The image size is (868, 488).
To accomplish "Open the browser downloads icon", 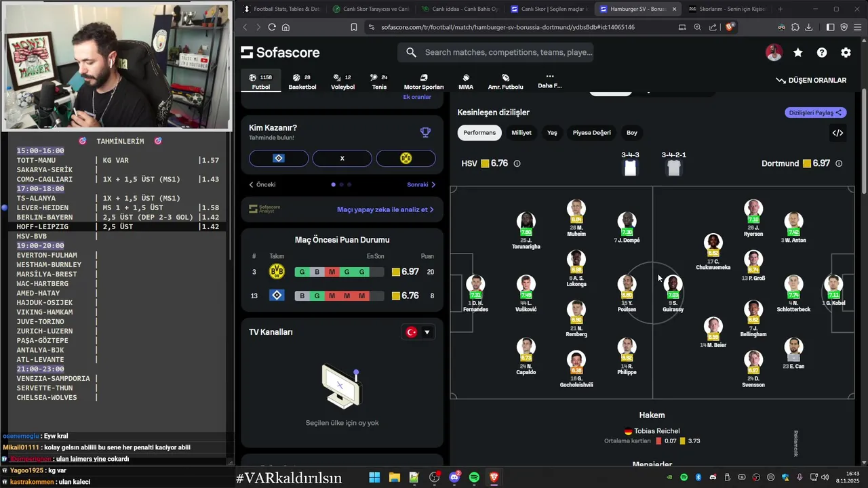I will (808, 27).
